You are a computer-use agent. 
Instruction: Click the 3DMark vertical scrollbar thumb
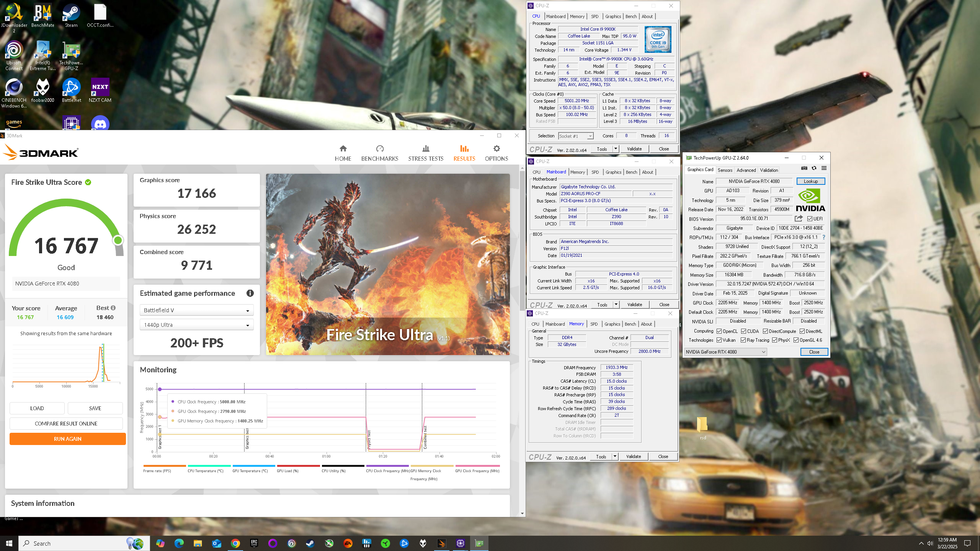point(523,241)
